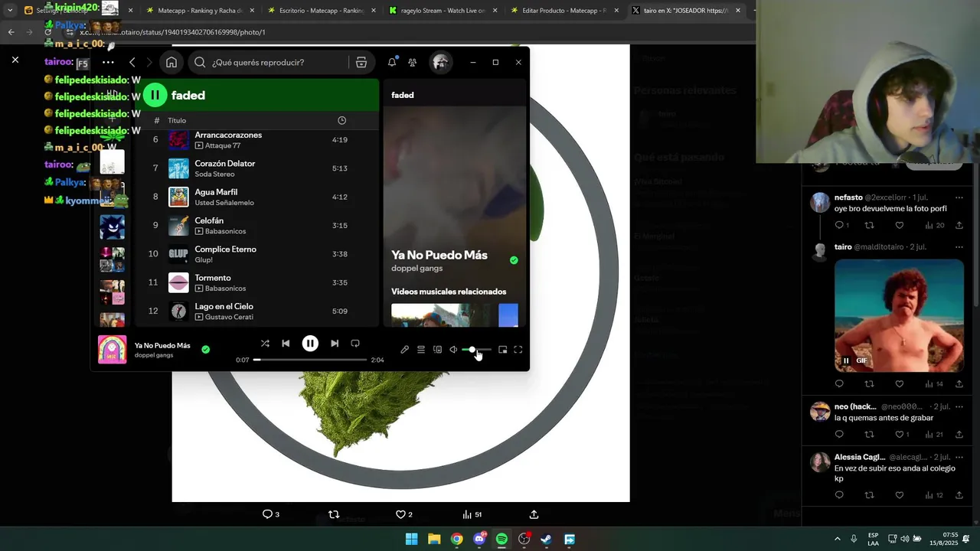This screenshot has width=980, height=551.
Task: Toggle saved checkmark in now-playing panel
Action: (514, 260)
